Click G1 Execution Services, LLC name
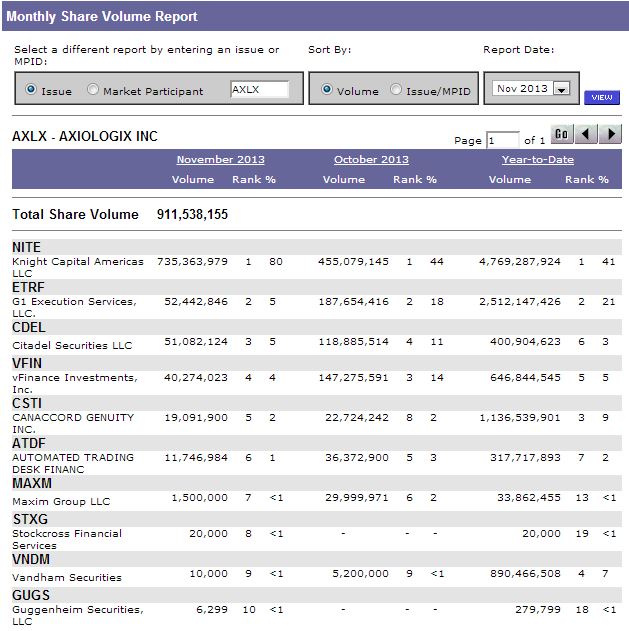This screenshot has width=629, height=631. click(x=74, y=307)
